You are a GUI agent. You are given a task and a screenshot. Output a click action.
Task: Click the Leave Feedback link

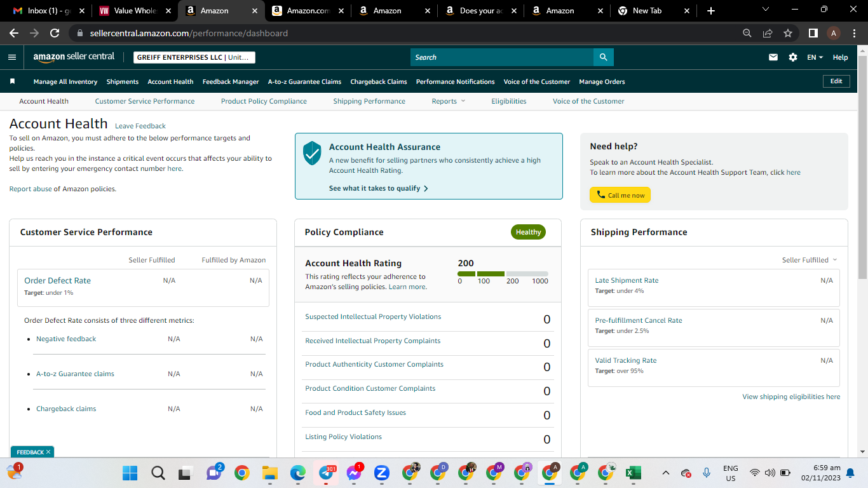[140, 126]
